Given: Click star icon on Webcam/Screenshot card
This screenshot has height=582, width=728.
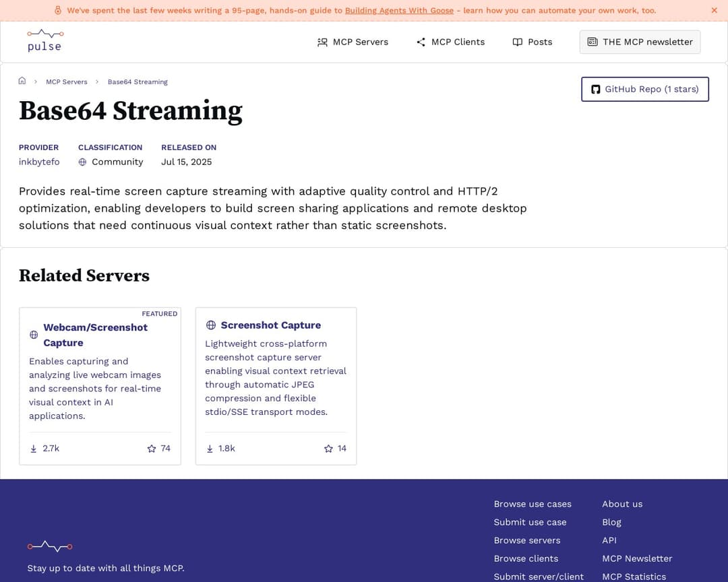Looking at the screenshot, I should click(x=152, y=449).
